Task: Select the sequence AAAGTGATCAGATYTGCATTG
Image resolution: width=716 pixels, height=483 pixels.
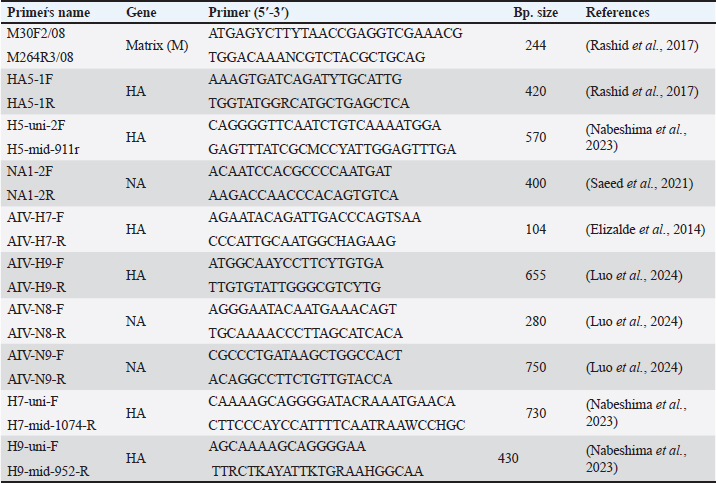Action: (x=305, y=79)
